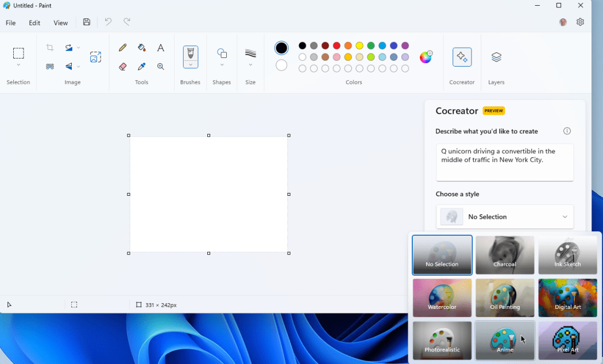This screenshot has height=364, width=603.
Task: Click the image description text field
Action: 504,162
